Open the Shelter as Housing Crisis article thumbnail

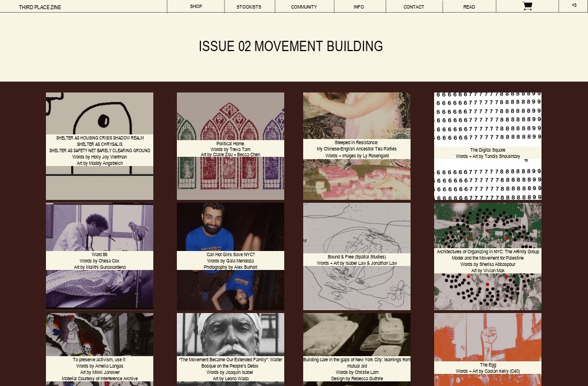click(99, 146)
